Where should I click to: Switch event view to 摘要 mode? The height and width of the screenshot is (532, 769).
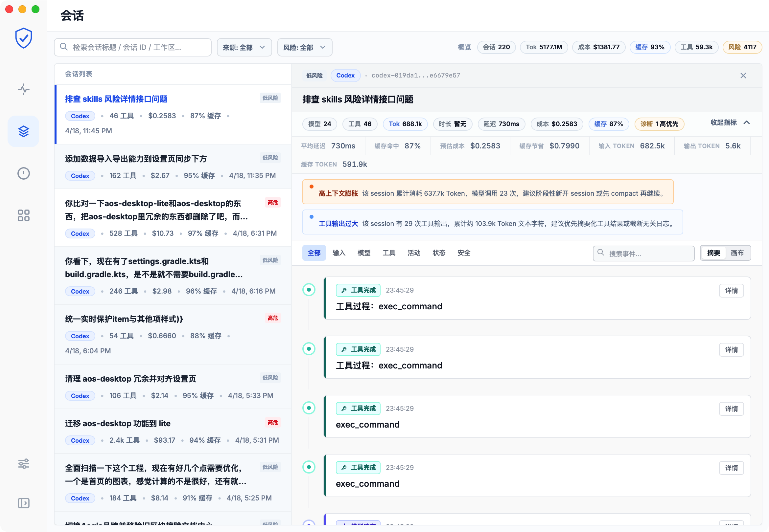pos(714,253)
